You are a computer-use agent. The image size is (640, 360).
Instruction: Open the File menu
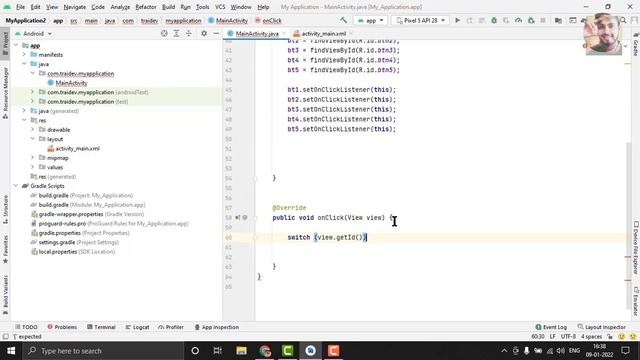pos(20,7)
